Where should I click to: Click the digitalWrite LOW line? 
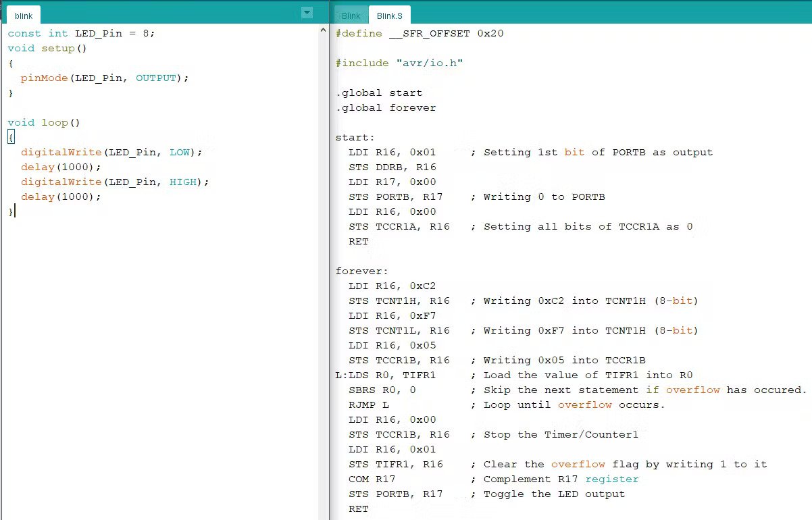pyautogui.click(x=111, y=153)
